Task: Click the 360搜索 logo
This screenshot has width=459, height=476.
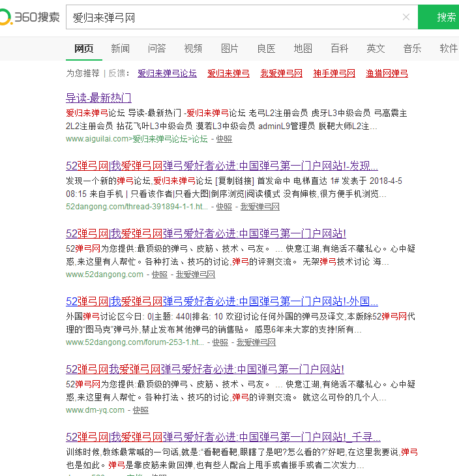Action: [x=29, y=17]
